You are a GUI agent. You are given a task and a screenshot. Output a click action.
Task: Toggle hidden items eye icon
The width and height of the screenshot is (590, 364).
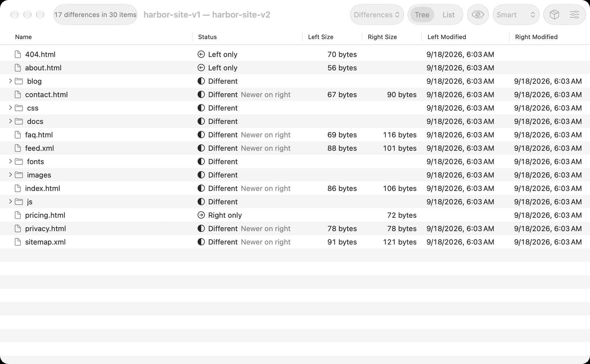478,15
